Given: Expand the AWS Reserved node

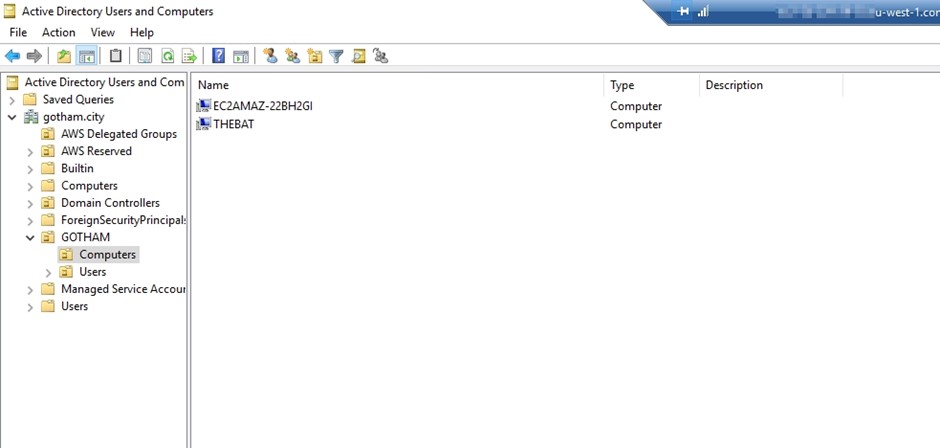Looking at the screenshot, I should (31, 152).
